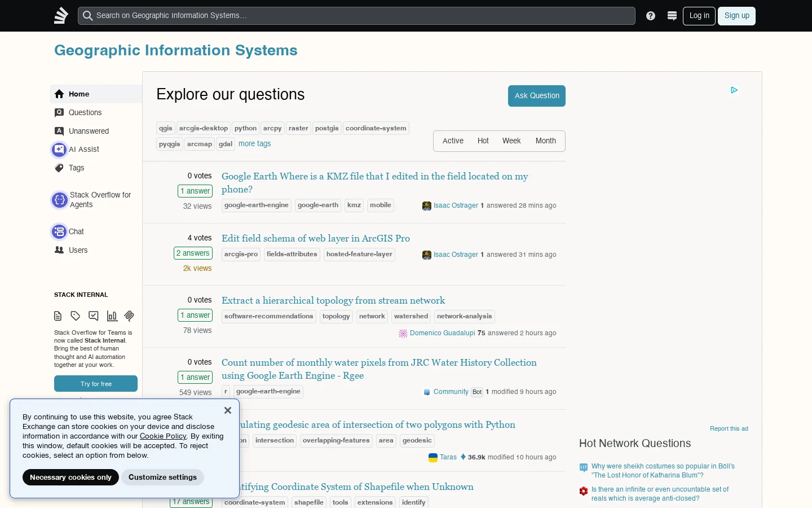
Task: Click the Unanswered icon in sidebar
Action: tap(59, 131)
